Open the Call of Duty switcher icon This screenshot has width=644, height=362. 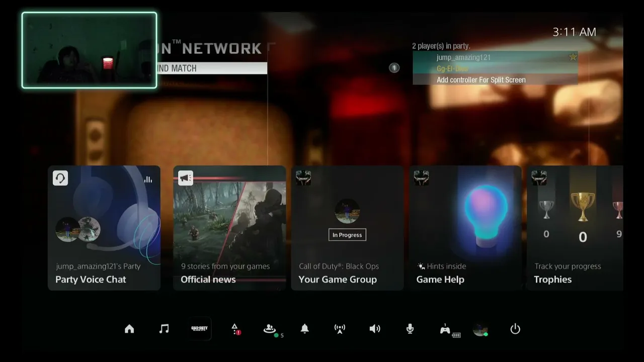[x=199, y=329]
